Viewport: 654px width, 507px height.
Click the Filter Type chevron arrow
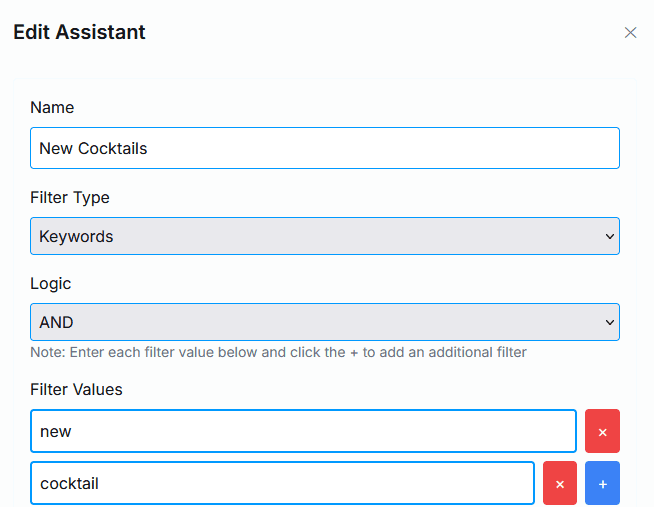[x=610, y=237]
